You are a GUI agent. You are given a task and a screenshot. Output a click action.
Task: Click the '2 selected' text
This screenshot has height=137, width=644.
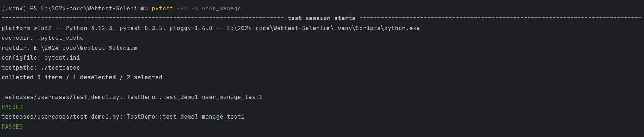tap(145, 77)
